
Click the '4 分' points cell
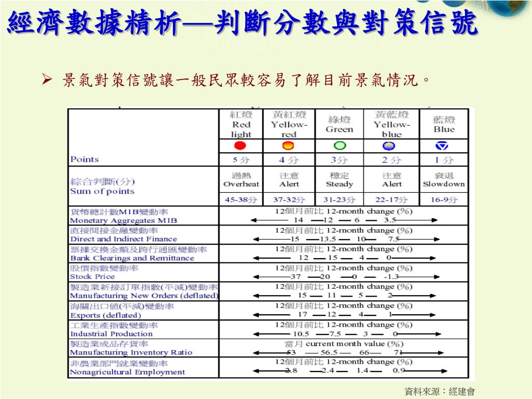pyautogui.click(x=289, y=160)
